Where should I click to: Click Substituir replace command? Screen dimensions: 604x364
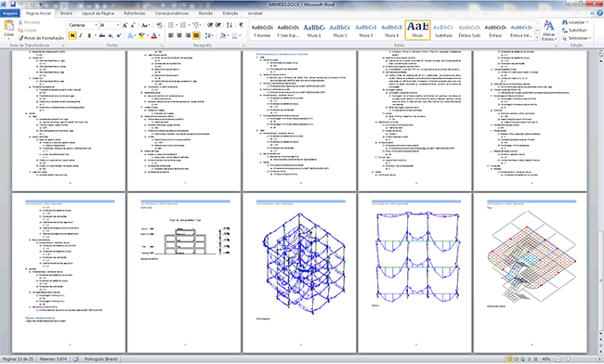pos(574,30)
